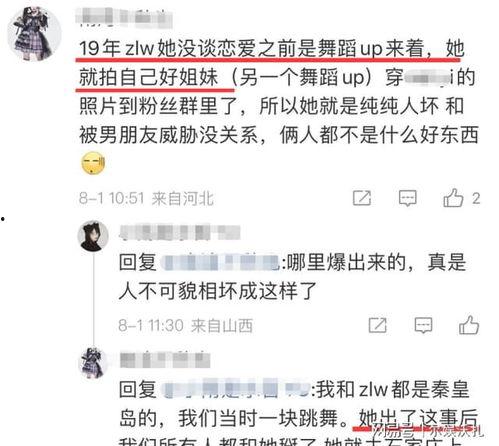Image resolution: width=499 pixels, height=446 pixels.
Task: Tap the like count 2 on top comment
Action: 476,199
